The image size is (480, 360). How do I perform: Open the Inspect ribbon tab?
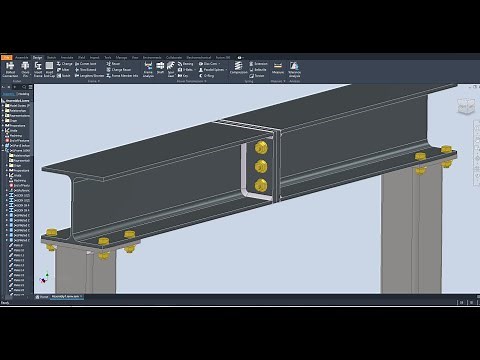(94, 58)
